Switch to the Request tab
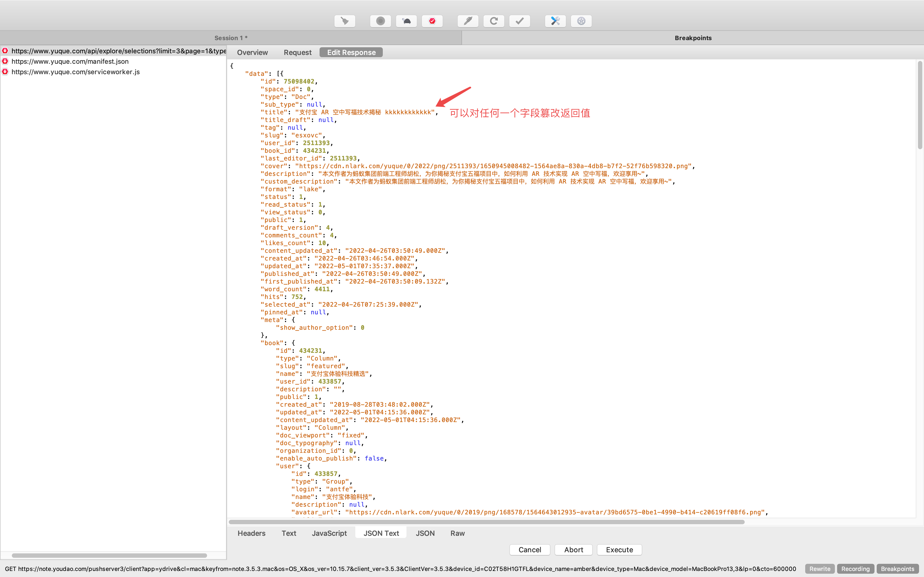The height and width of the screenshot is (577, 924). click(297, 52)
